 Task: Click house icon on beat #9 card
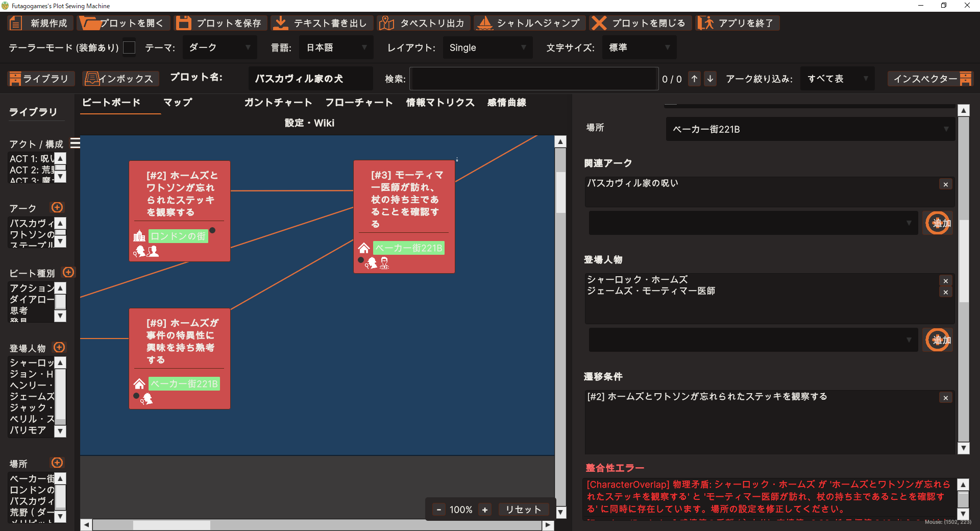[139, 383]
